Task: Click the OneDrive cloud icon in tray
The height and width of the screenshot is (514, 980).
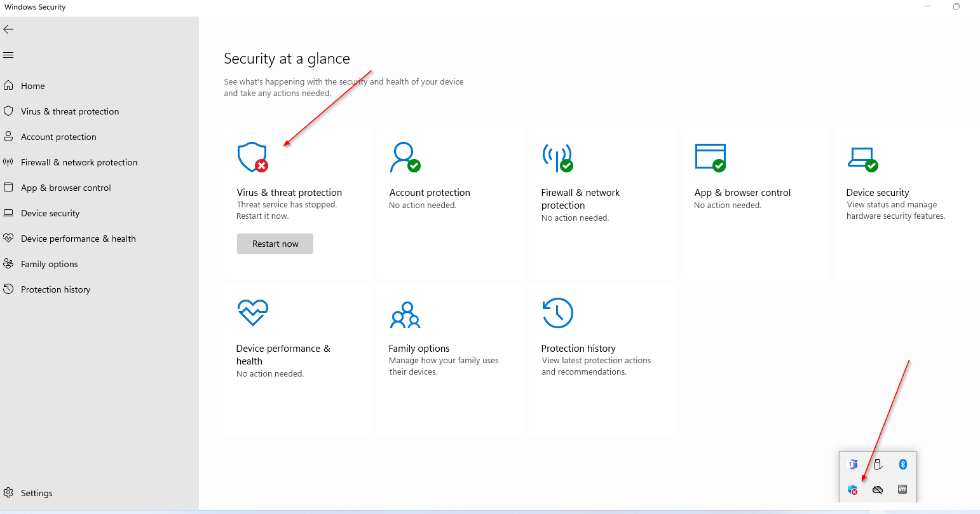Action: coord(878,490)
